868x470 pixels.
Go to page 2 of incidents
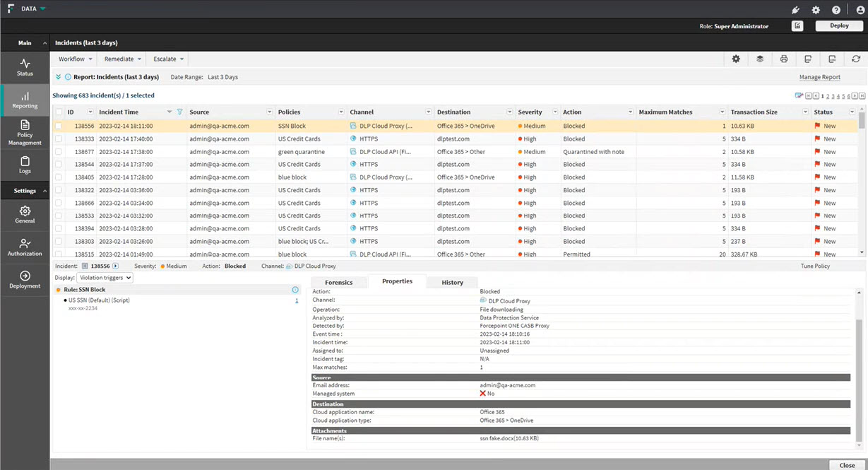coord(828,96)
